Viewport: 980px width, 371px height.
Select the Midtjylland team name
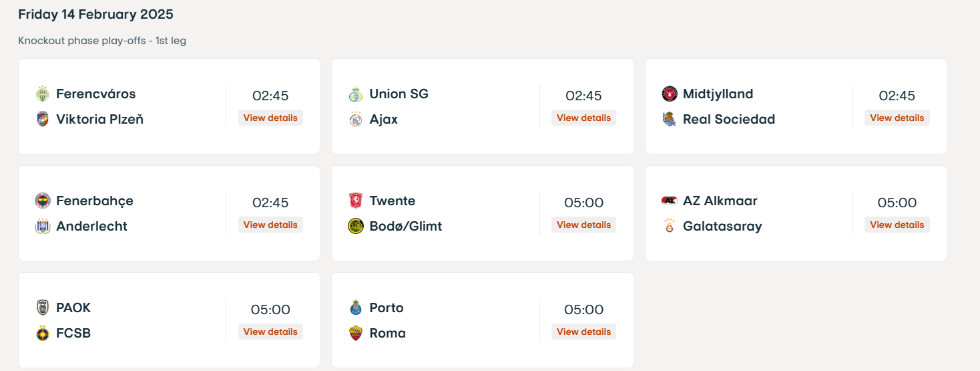[718, 94]
